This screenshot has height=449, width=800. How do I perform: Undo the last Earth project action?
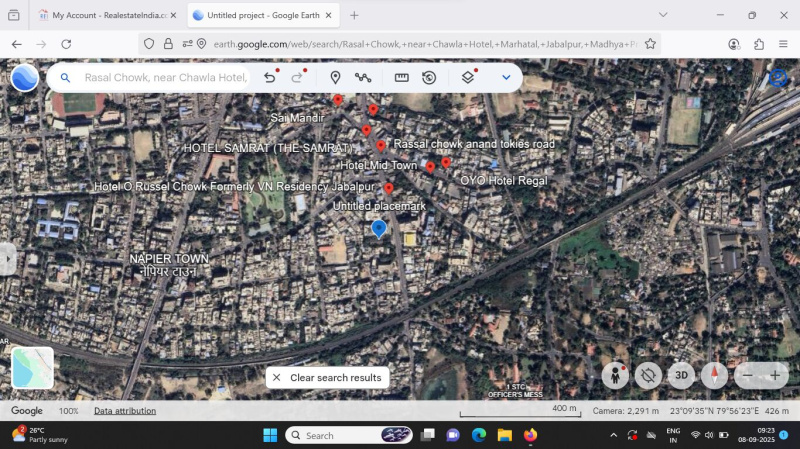270,78
